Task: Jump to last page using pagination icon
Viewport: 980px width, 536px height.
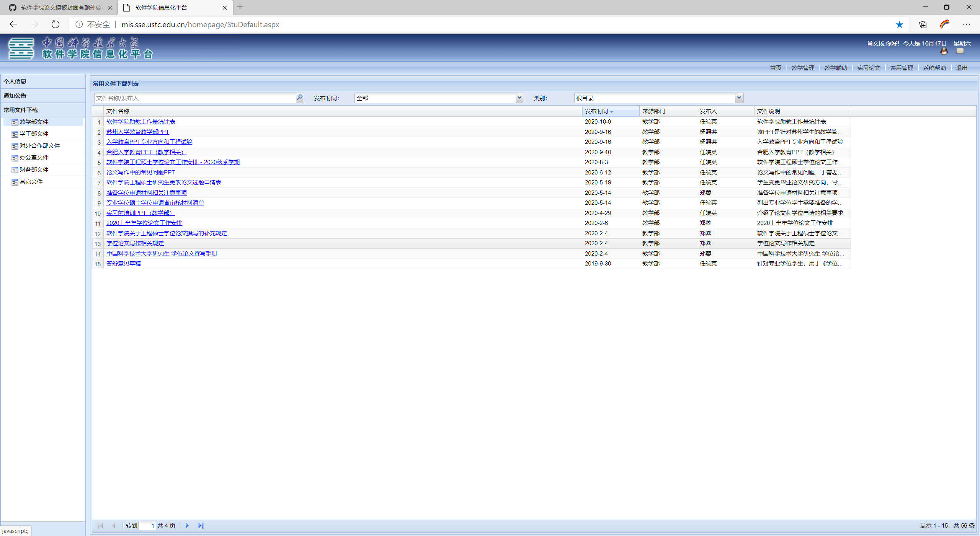Action: 201,525
